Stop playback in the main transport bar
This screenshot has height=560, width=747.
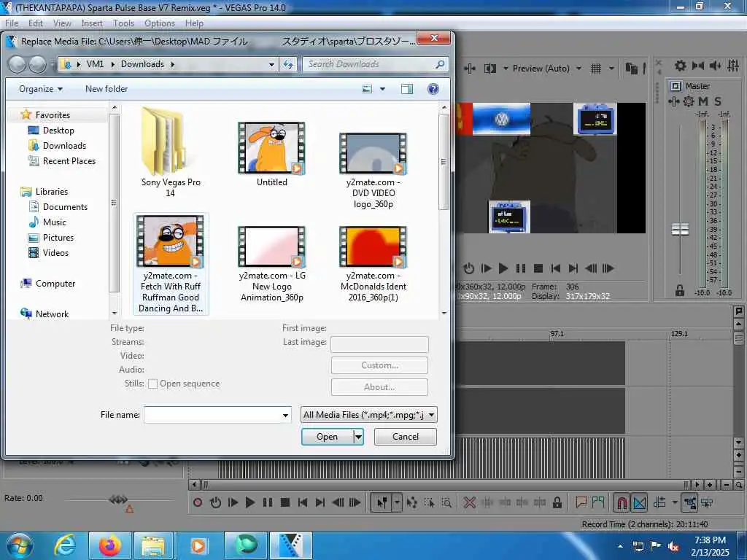(285, 502)
